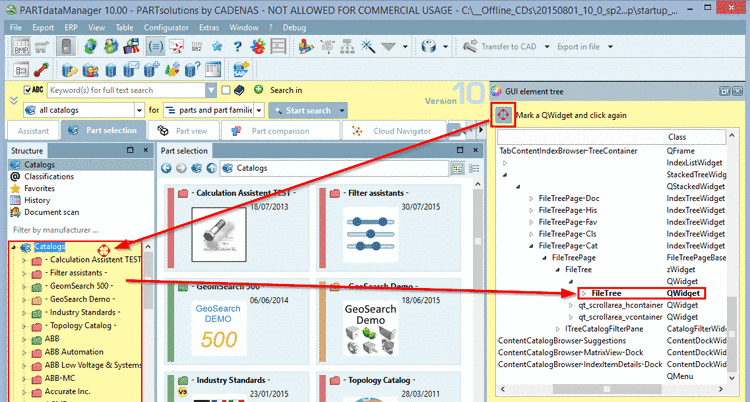Open the Configurator menu
750x402 pixels.
(166, 28)
